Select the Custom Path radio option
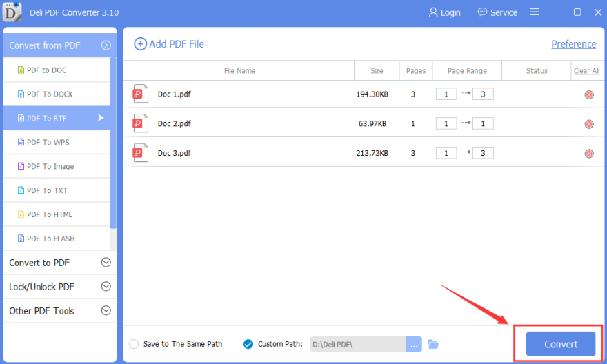This screenshot has width=607, height=364. tap(248, 344)
